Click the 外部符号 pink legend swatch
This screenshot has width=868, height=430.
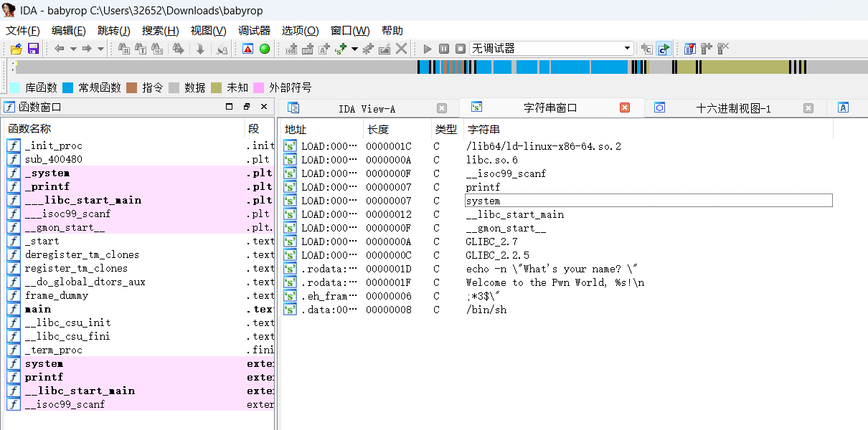(259, 87)
